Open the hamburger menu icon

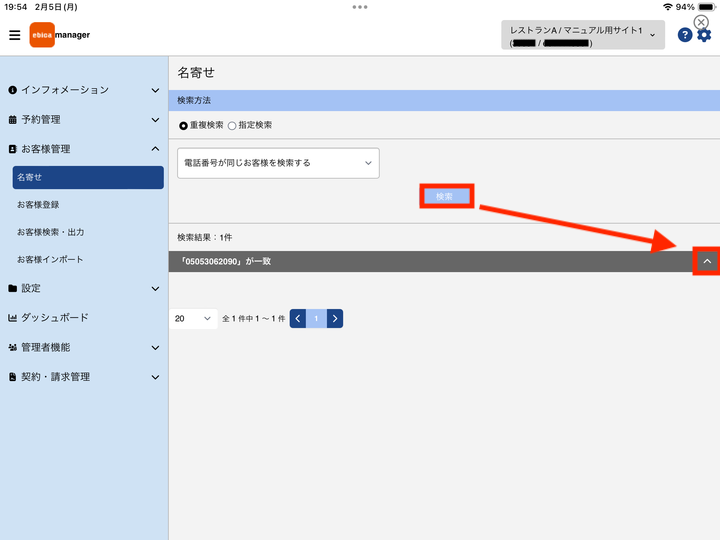click(x=15, y=35)
